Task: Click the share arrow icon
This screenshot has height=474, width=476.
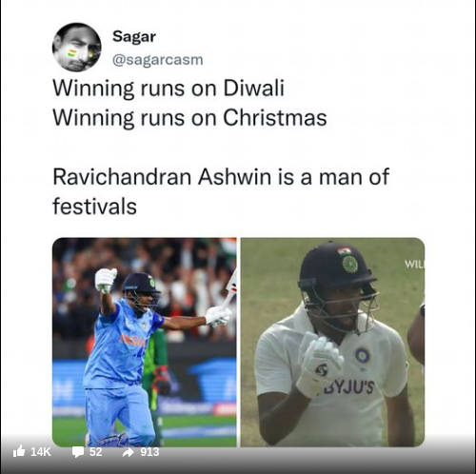Action: tap(128, 452)
